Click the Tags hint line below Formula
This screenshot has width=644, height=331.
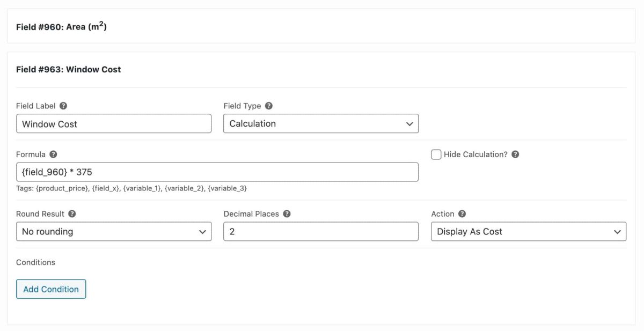131,188
